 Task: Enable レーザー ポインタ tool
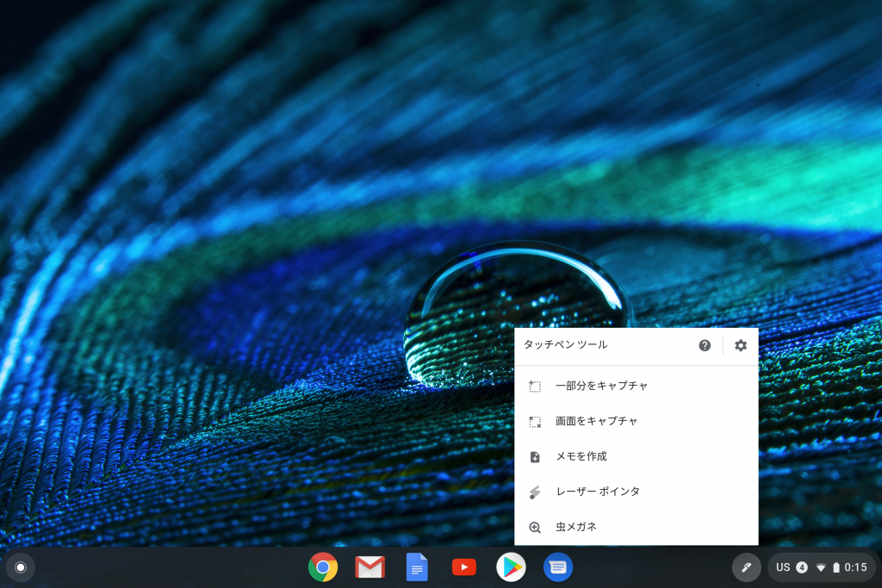[x=637, y=492]
